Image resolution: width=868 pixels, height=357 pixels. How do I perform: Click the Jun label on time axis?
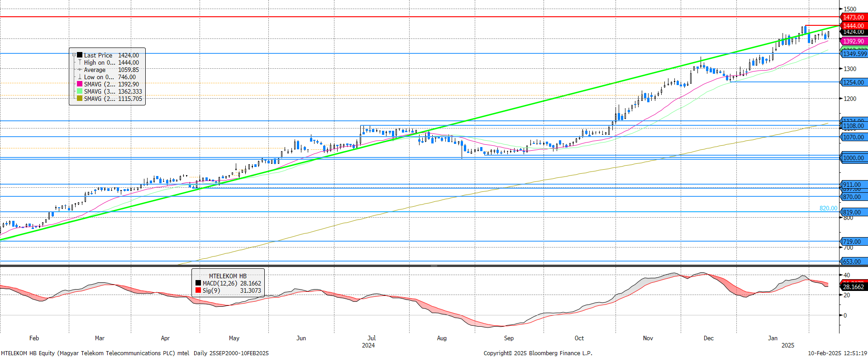point(301,338)
